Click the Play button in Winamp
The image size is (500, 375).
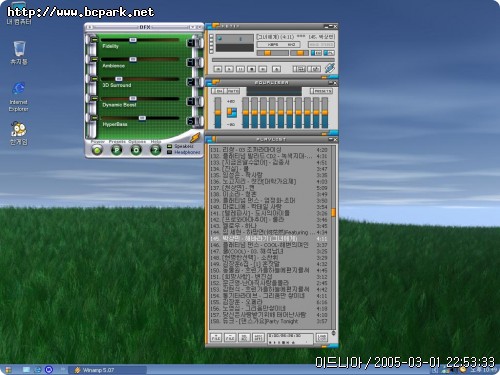coord(229,69)
